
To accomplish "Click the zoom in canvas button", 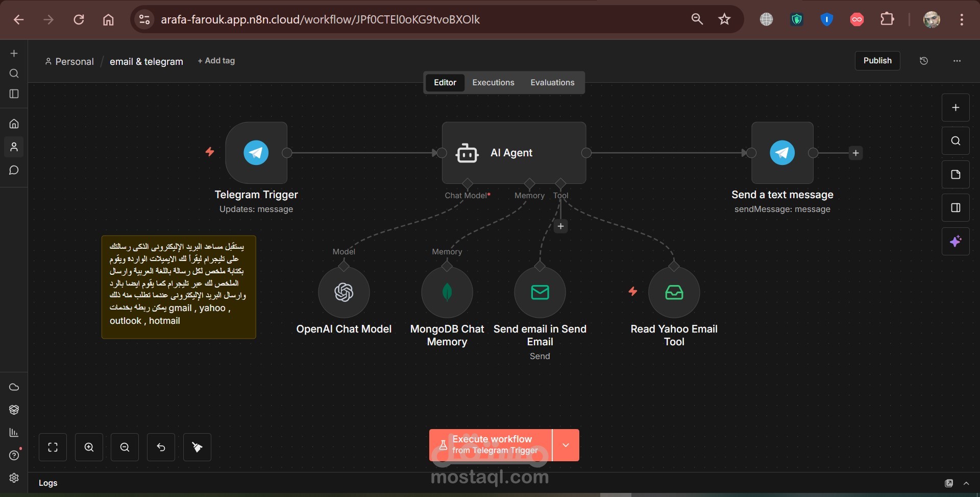I will (x=89, y=447).
